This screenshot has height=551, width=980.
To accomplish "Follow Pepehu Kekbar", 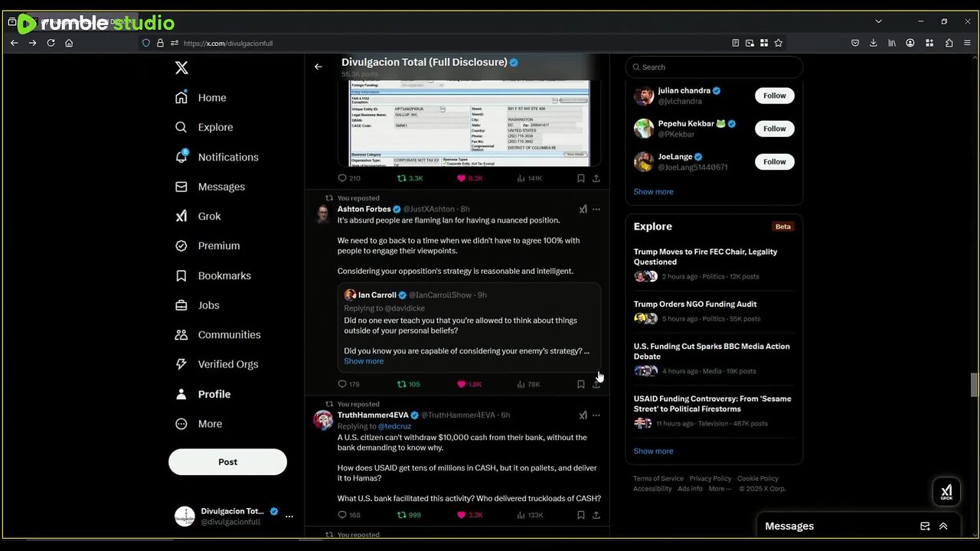I will (774, 129).
